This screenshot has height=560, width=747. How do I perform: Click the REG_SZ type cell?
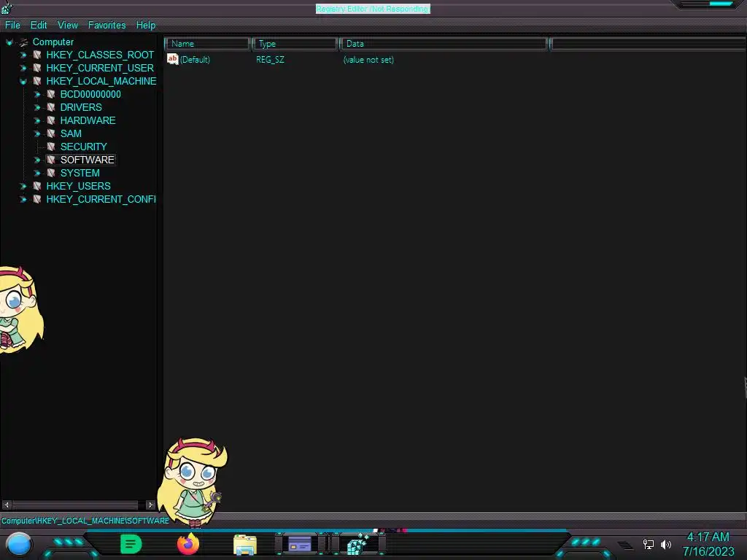tap(270, 60)
